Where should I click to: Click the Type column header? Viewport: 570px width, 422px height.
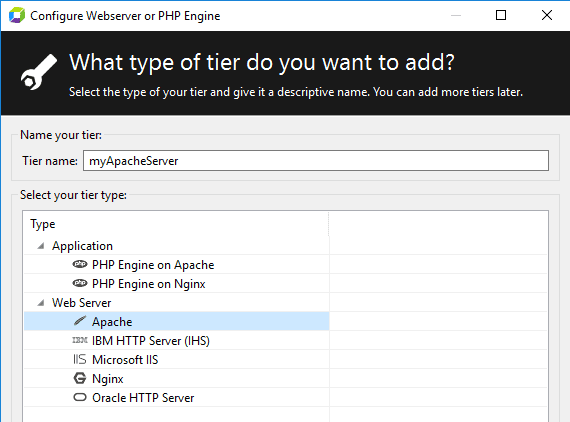(176, 224)
